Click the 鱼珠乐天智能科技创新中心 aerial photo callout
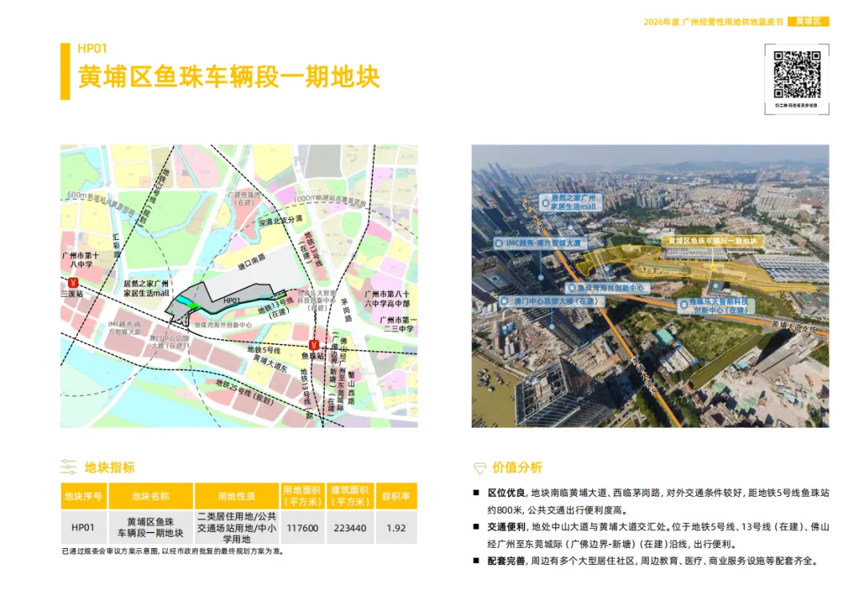Screen dimensions: 864x616 pos(716,306)
